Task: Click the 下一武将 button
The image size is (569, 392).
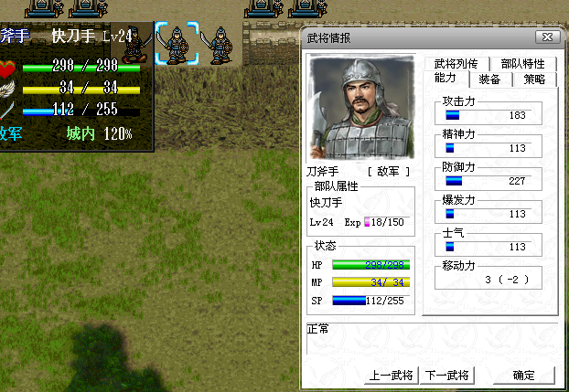Action: [446, 375]
